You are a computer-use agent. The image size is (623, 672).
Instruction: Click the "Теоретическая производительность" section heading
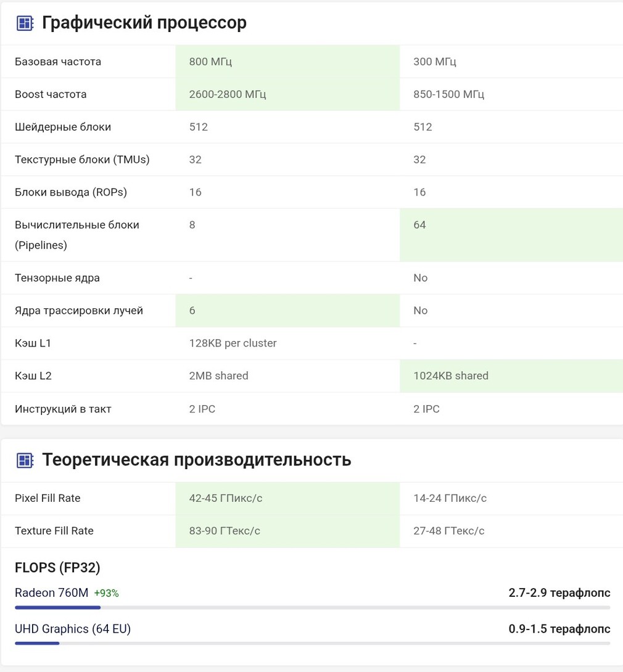pyautogui.click(x=196, y=460)
